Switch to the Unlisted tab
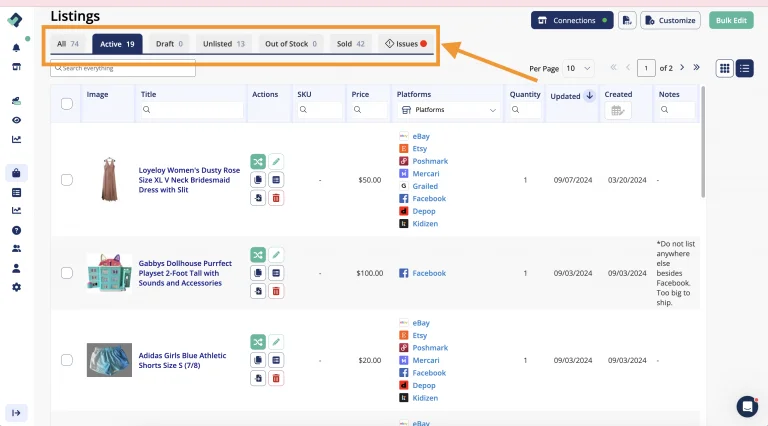Screen dimensions: 768x426 pyautogui.click(x=224, y=44)
